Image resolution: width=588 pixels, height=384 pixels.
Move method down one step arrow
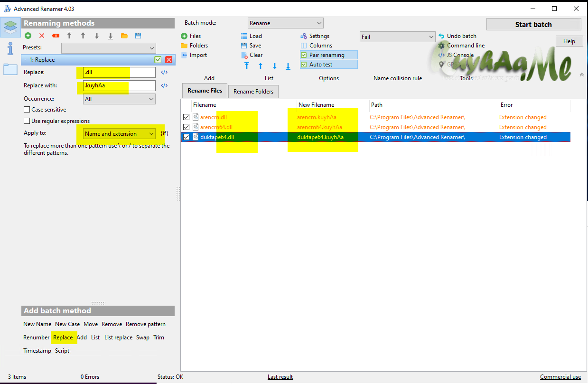coord(97,36)
